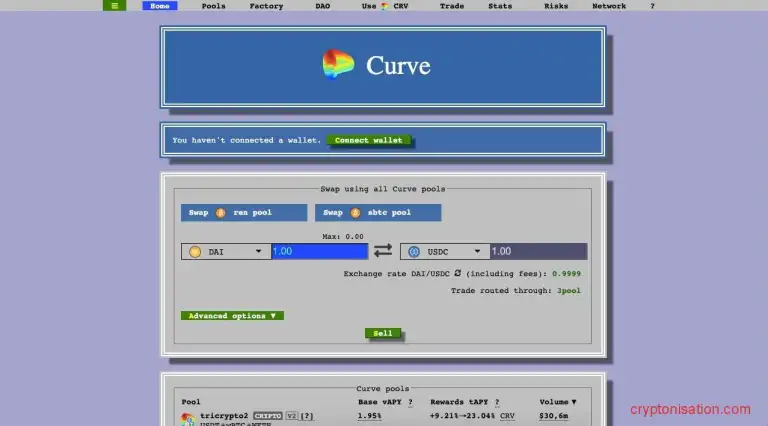Screen dimensions: 768x426
Task: Click the Swap ren pool button
Action: pyautogui.click(x=244, y=212)
